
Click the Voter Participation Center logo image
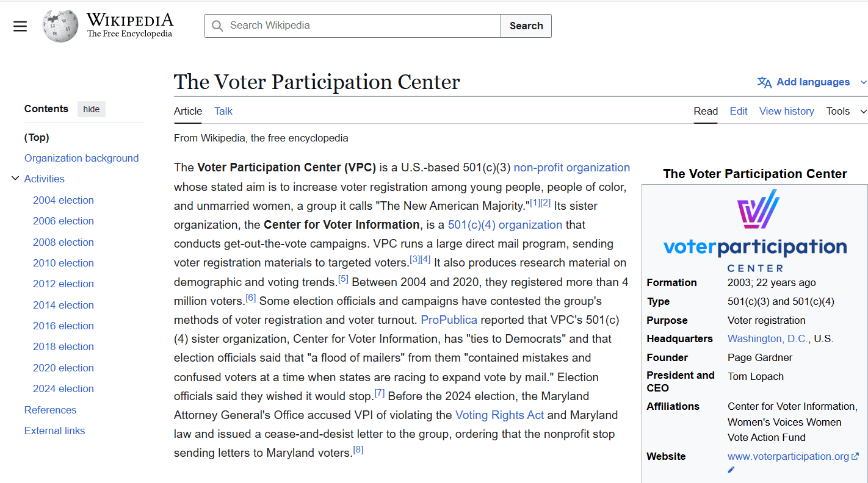(x=755, y=231)
